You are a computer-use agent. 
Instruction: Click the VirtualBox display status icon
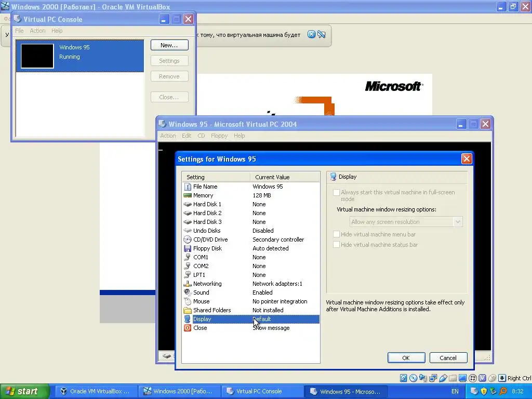[462, 378]
